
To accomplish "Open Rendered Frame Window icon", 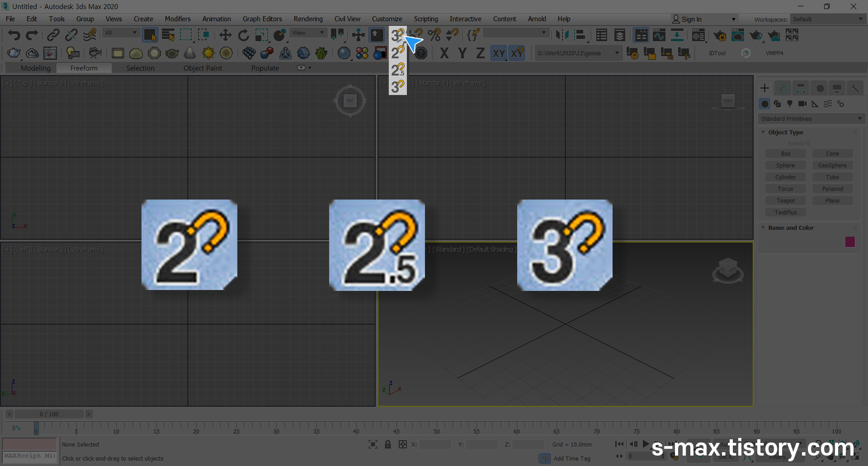I will click(x=738, y=35).
